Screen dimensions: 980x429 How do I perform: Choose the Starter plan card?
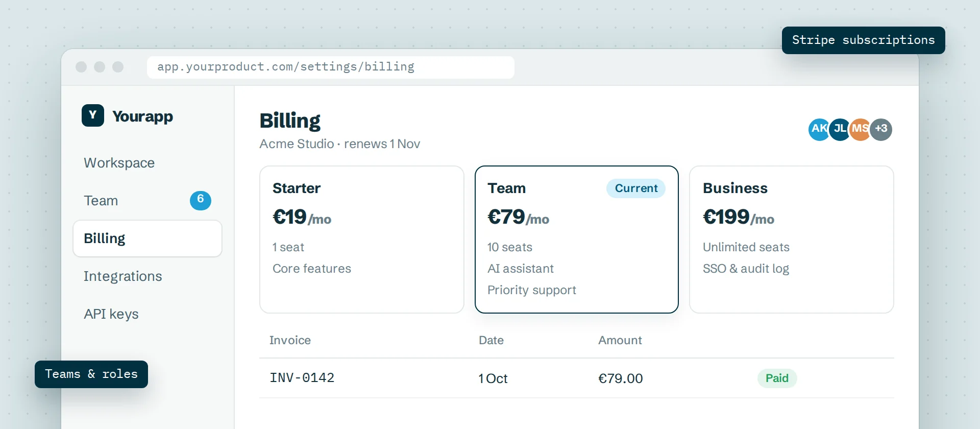click(x=362, y=240)
